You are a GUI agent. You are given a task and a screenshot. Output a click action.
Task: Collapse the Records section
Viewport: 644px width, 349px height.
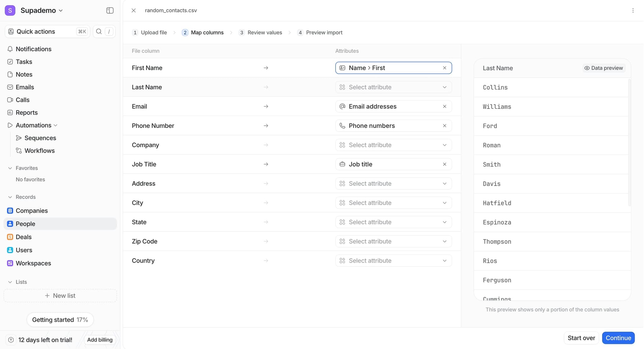(10, 197)
